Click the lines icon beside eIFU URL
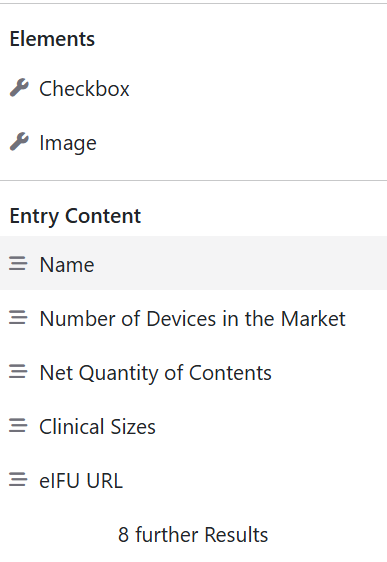Viewport: 387px width, 562px height. click(18, 480)
